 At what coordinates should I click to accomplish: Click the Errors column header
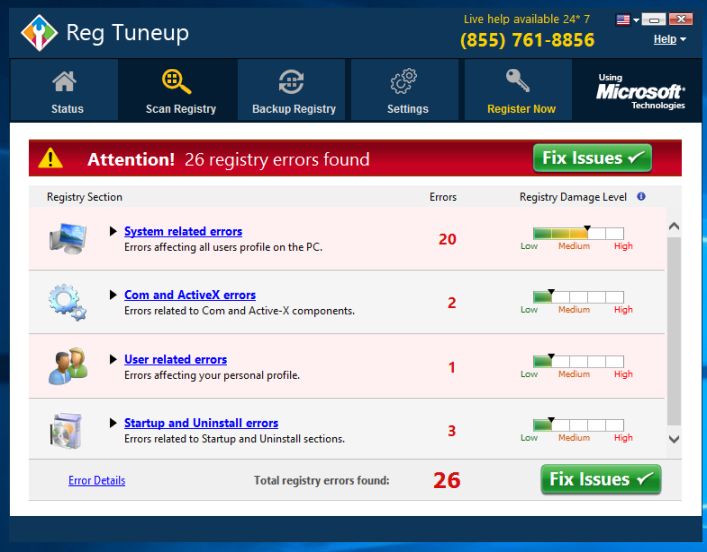point(443,197)
